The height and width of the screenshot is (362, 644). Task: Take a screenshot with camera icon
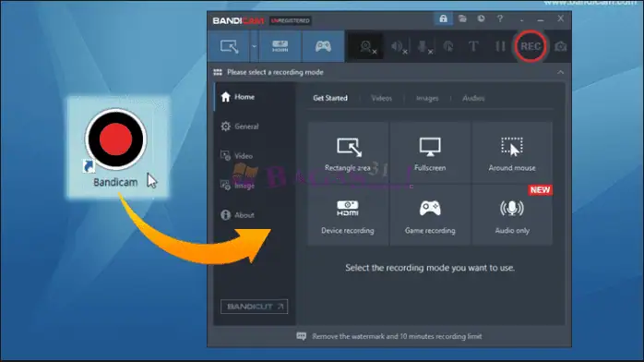pos(560,46)
